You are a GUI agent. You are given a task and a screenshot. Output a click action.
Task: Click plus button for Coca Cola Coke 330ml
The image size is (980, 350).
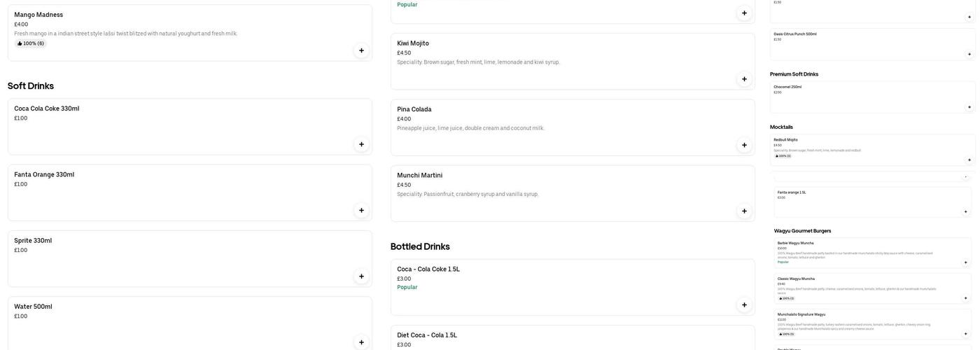pyautogui.click(x=361, y=144)
